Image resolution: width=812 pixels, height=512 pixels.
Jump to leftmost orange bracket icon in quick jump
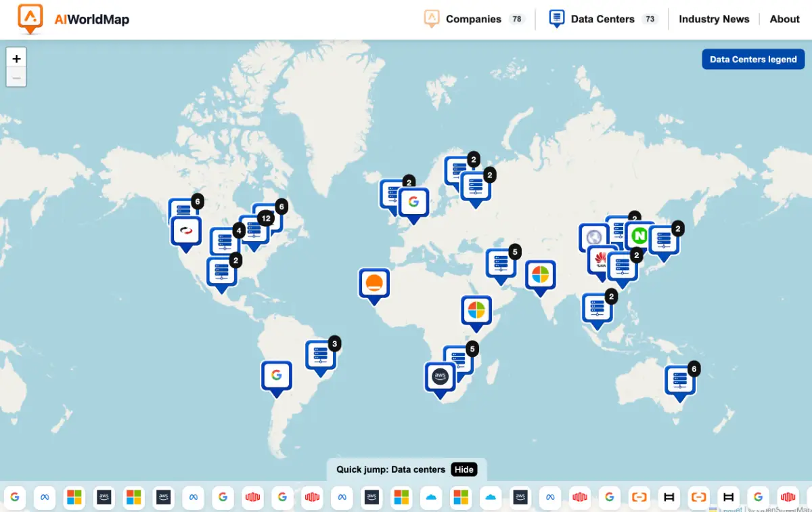click(x=639, y=497)
